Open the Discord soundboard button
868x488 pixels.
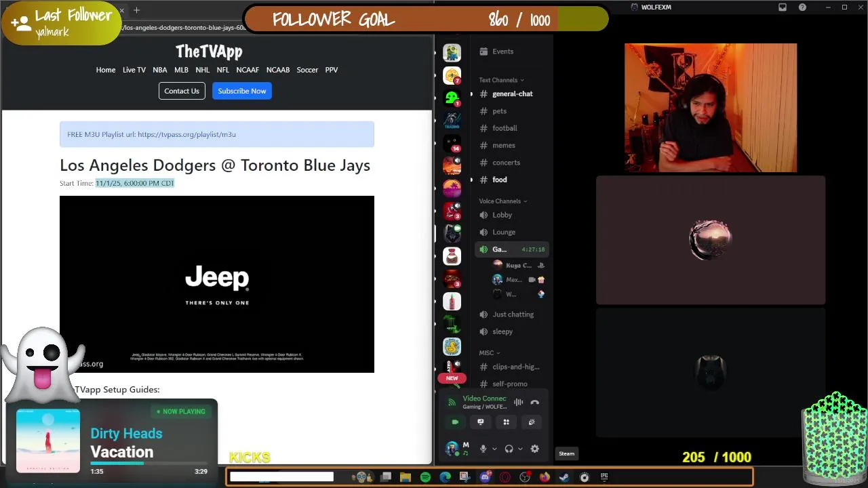[532, 422]
